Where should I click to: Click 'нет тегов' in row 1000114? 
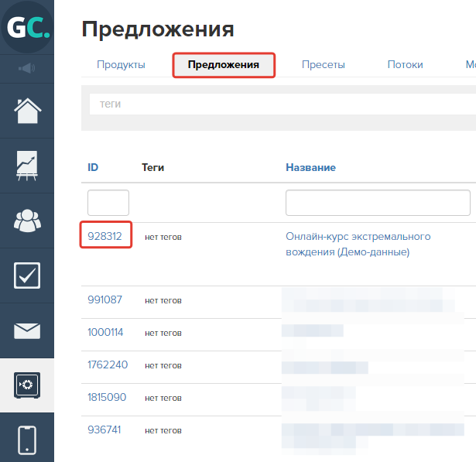tap(163, 333)
